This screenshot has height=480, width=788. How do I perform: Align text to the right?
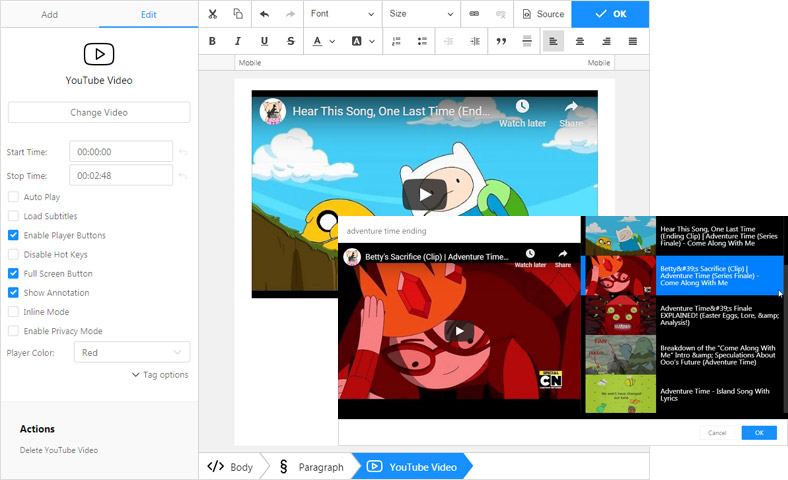(606, 41)
